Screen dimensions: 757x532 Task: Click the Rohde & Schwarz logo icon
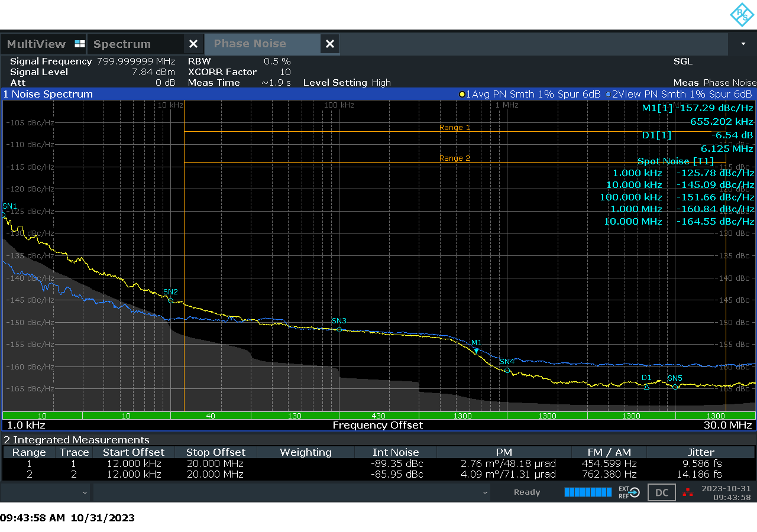click(x=742, y=15)
